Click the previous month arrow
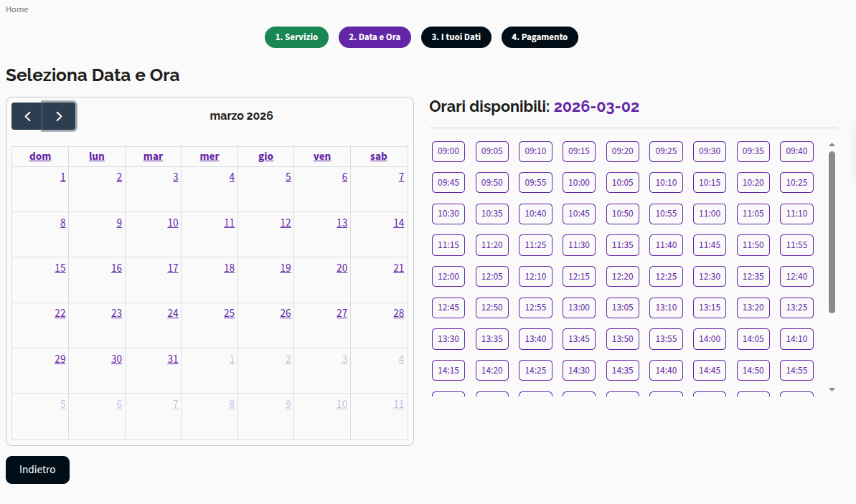Viewport: 856px width, 504px height. pos(27,115)
